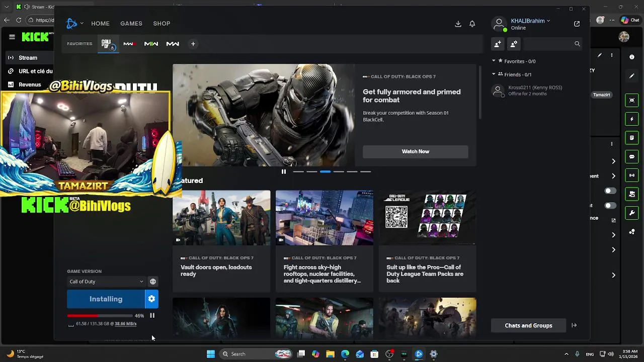
Task: Open the sky-high rooftops article thumbnail
Action: [325, 218]
